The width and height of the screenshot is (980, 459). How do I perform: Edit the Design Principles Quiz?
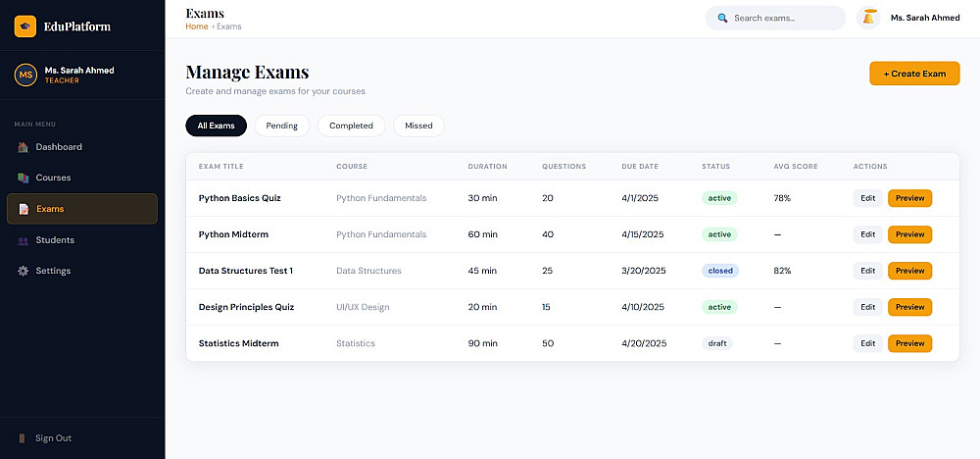[x=868, y=307]
